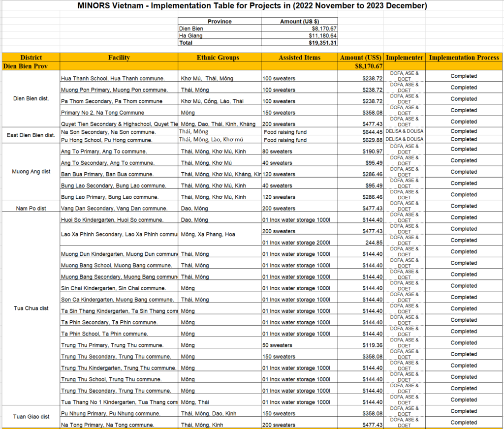504x429 pixels.
Task: Select the 'Thái, Mông, Dao, Kinh' ethnic cell
Action: (x=219, y=412)
